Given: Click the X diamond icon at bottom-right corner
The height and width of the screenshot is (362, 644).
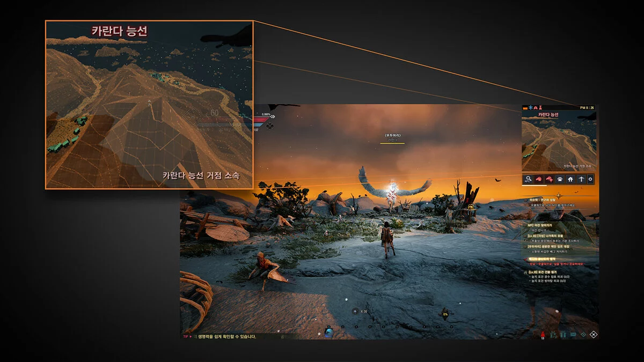Looking at the screenshot, I should click(x=594, y=335).
